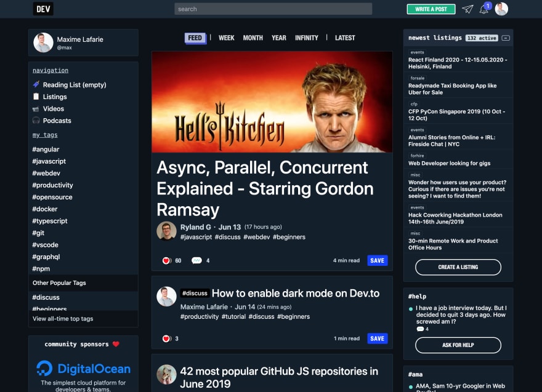Click the CREATE A LISTING button
Viewport: 542px width, 392px height.
458,267
